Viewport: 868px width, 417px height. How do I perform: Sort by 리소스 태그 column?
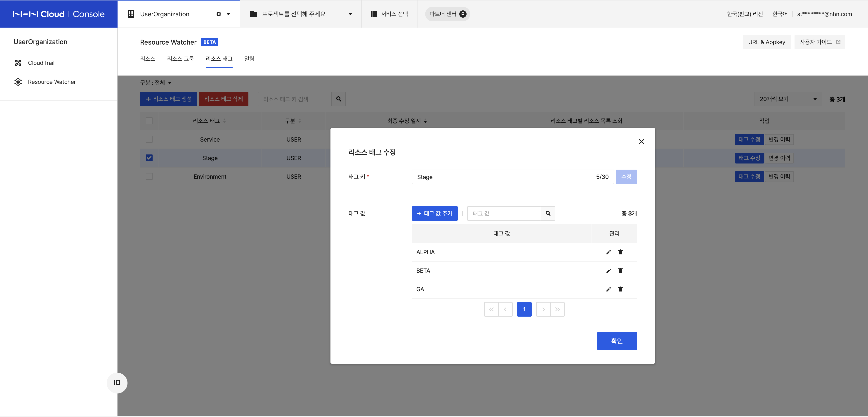(x=224, y=121)
